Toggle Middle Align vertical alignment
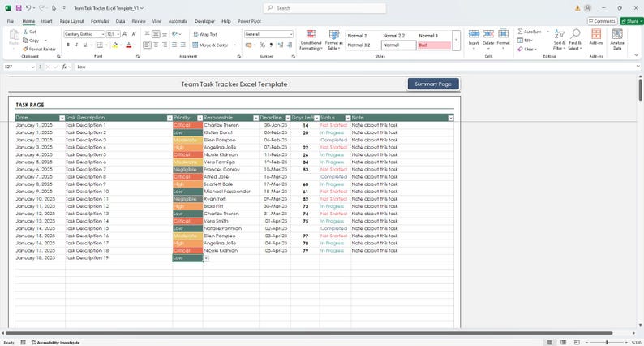 click(156, 35)
